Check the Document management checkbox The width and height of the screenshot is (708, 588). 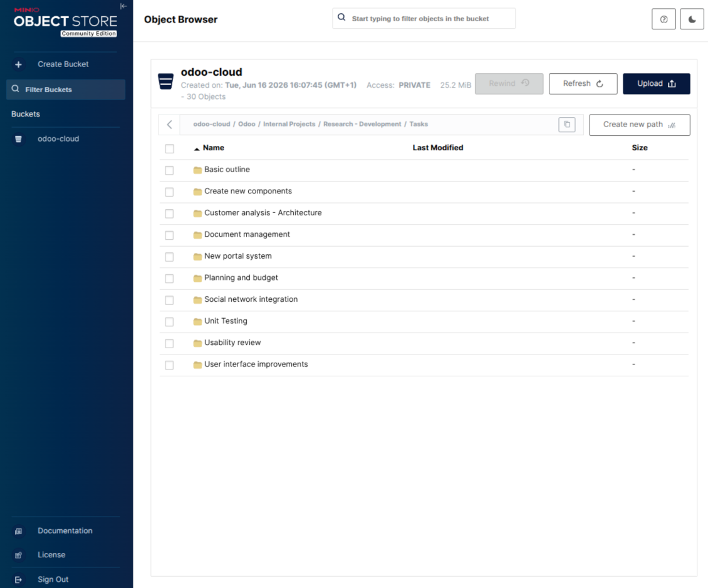[x=169, y=235]
